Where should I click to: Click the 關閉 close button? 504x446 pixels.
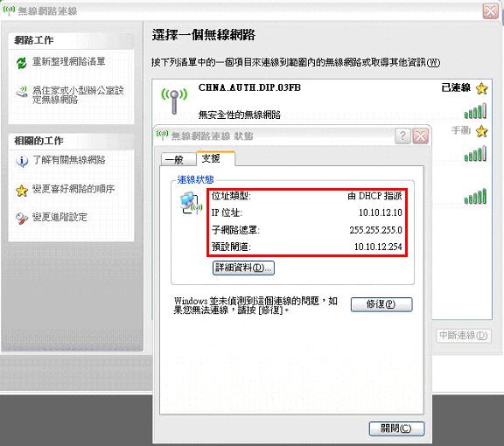point(396,429)
